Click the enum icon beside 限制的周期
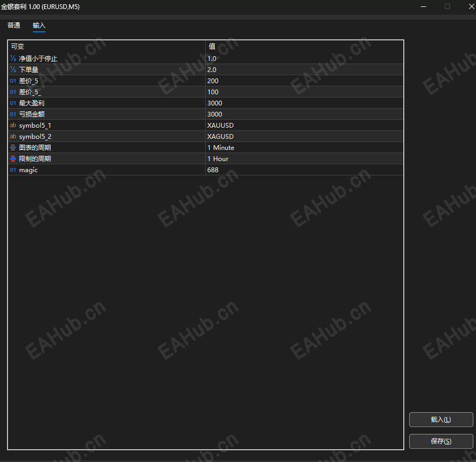 [13, 158]
